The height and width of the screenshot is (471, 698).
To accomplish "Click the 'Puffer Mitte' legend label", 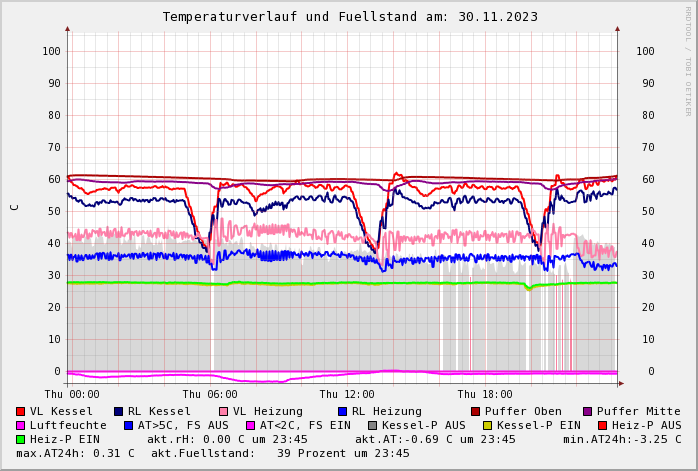I will (x=639, y=411).
